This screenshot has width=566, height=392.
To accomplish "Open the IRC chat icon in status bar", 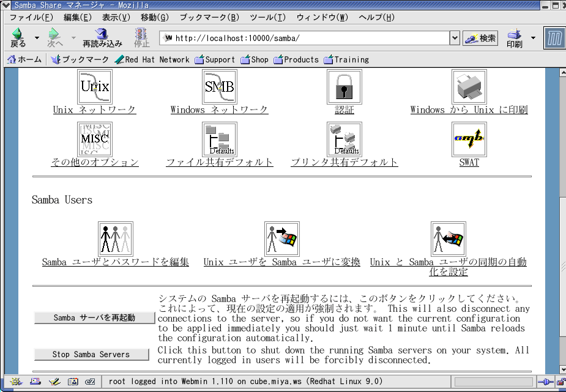I will (90, 382).
